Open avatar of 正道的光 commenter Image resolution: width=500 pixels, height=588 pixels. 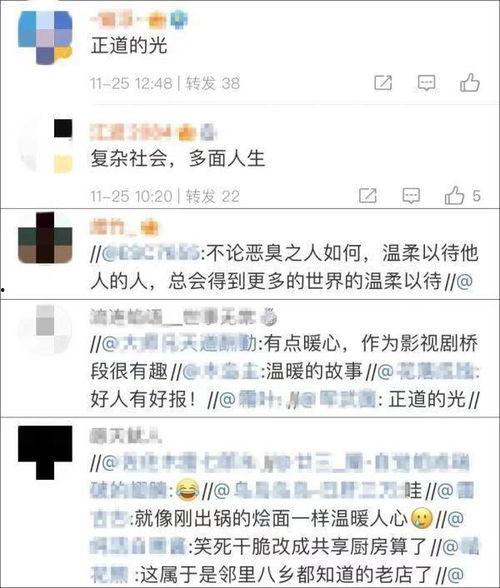(45, 38)
